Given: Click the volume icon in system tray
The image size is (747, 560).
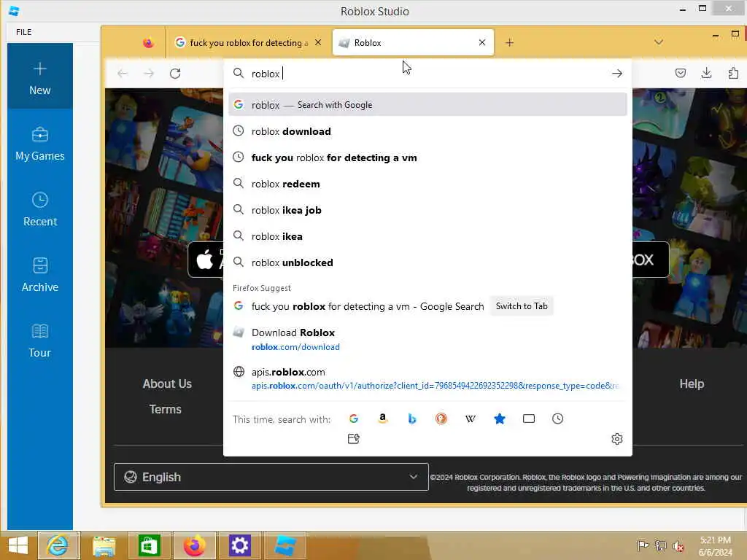Looking at the screenshot, I should click(x=678, y=546).
